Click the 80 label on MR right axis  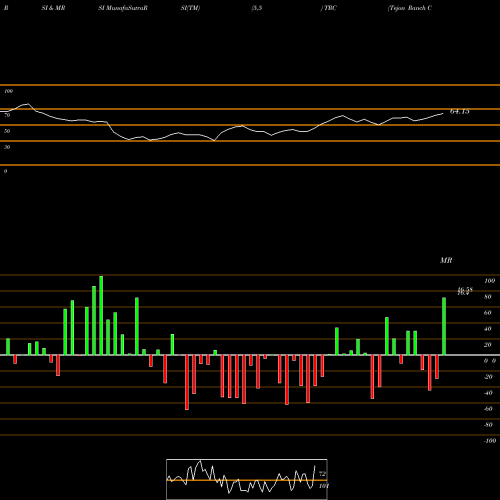point(488,297)
